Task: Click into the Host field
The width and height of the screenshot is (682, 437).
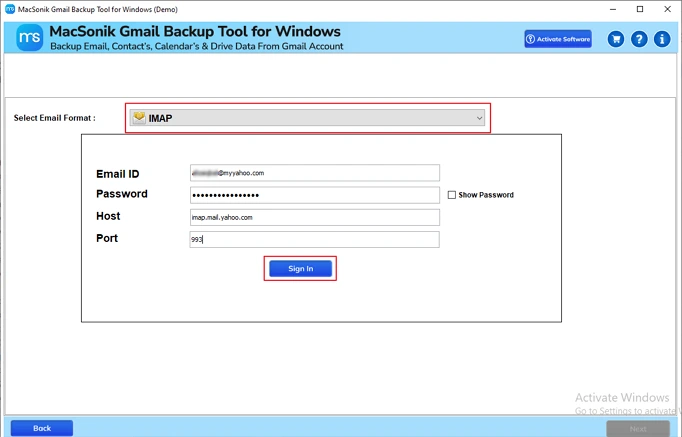Action: click(x=314, y=217)
